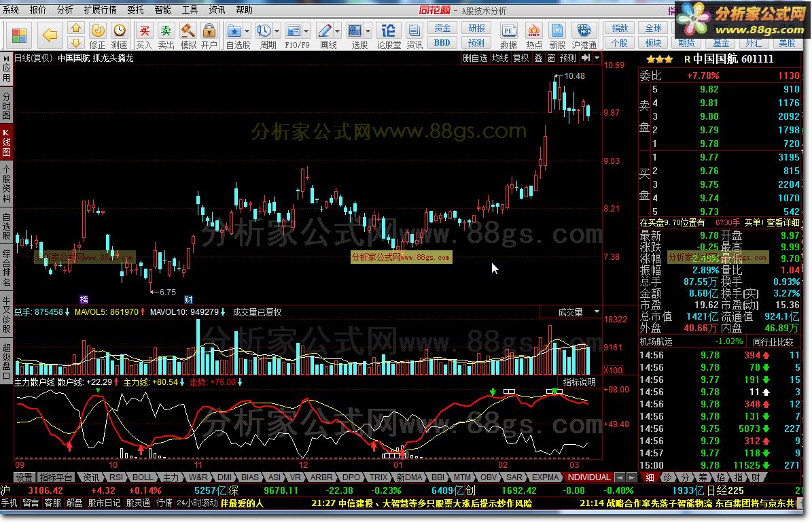
Task: Open the chart options dropdown triangle
Action: click(x=597, y=58)
